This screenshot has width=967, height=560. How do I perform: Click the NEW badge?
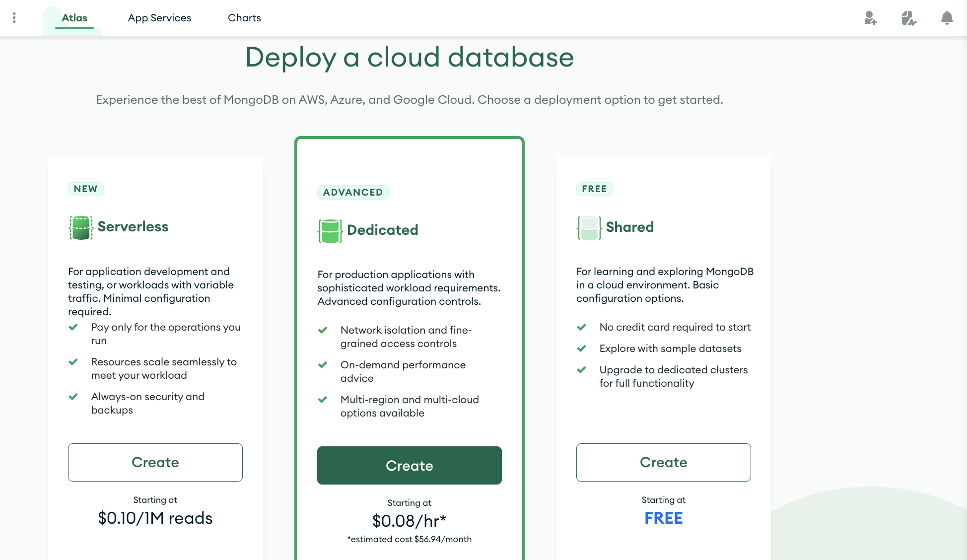coord(85,189)
